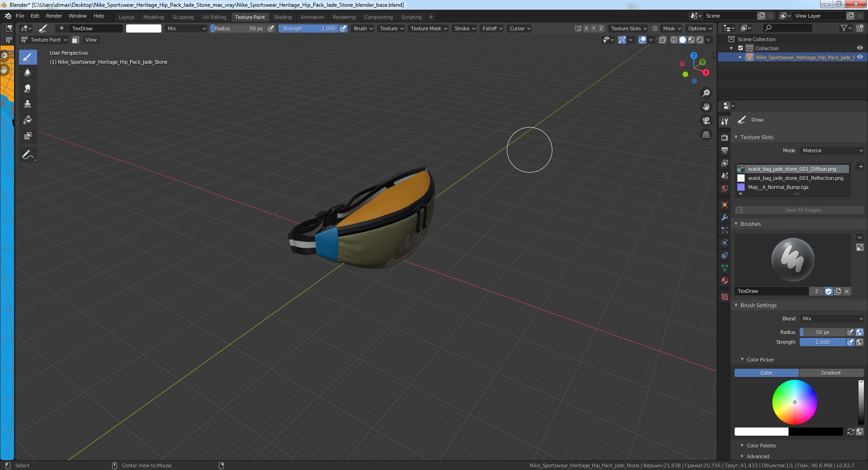This screenshot has width=868, height=470.
Task: Hide Nike_Sportswear object with eye icon
Action: coord(860,57)
